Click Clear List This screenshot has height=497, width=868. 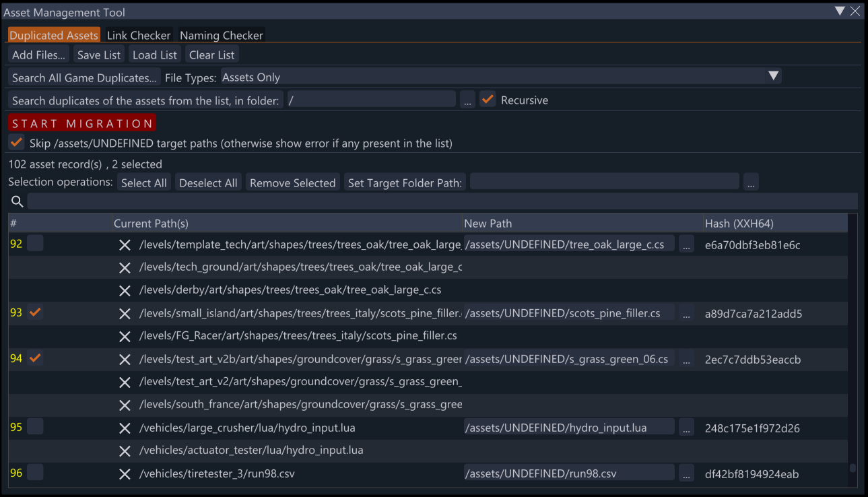point(211,55)
